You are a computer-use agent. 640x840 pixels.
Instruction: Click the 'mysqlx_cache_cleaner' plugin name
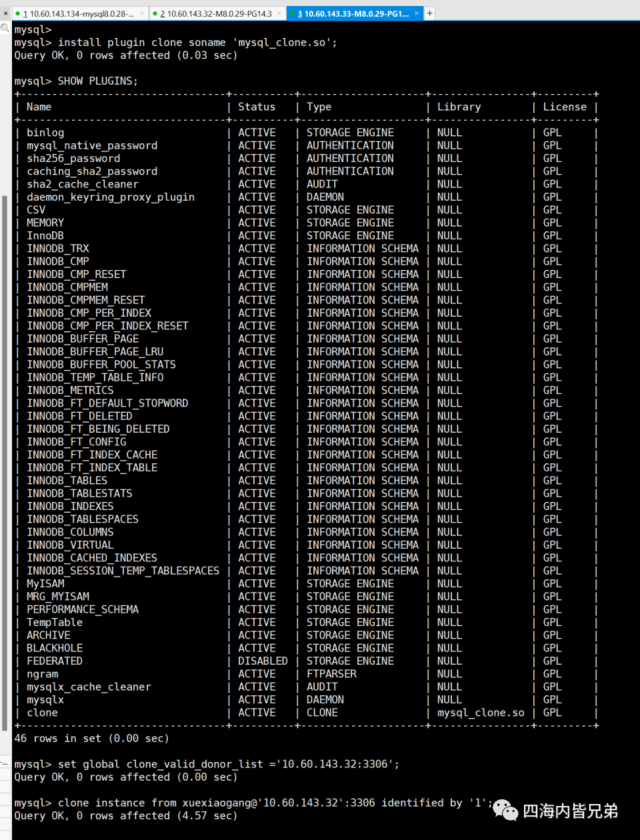89,687
